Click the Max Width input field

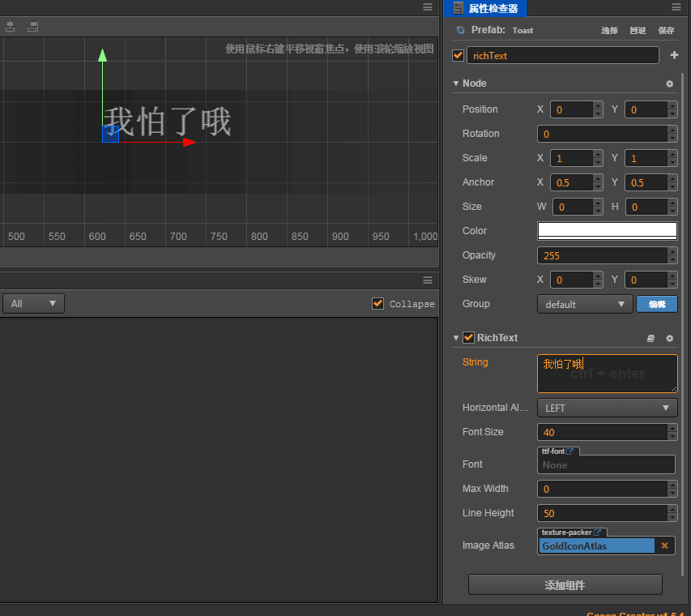pos(602,489)
